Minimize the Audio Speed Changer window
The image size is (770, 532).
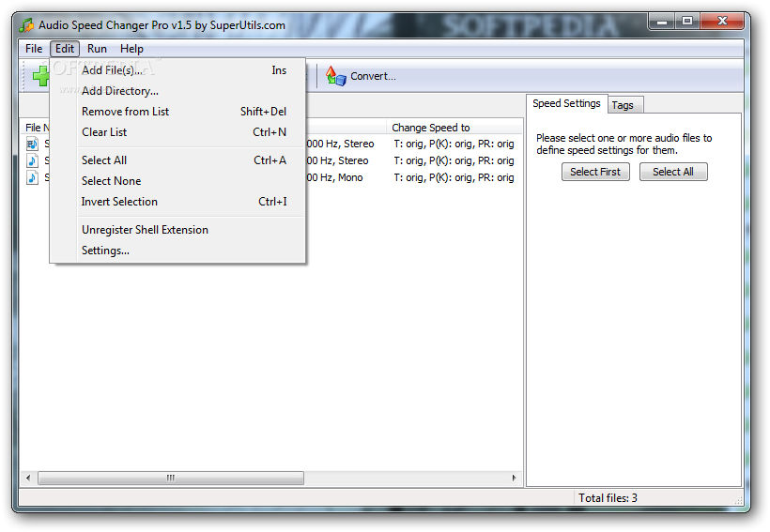coord(662,23)
